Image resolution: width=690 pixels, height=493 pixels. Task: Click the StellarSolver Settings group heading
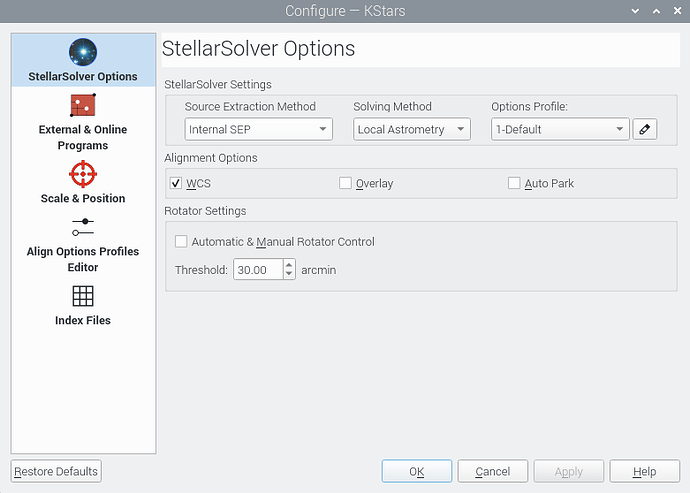coord(218,84)
